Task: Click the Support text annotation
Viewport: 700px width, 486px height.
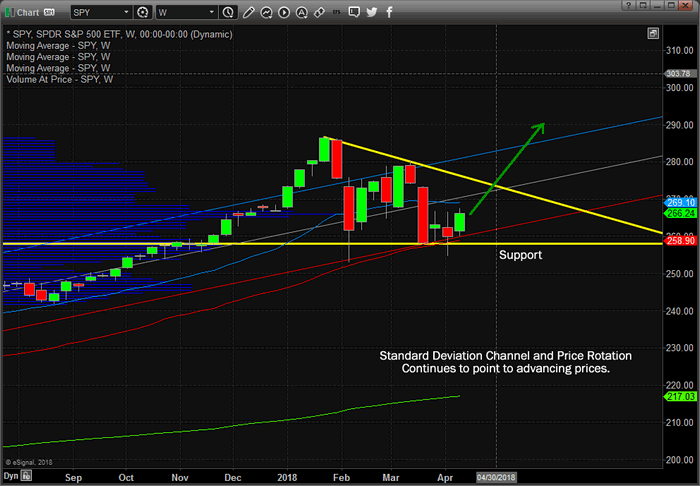Action: pos(520,255)
